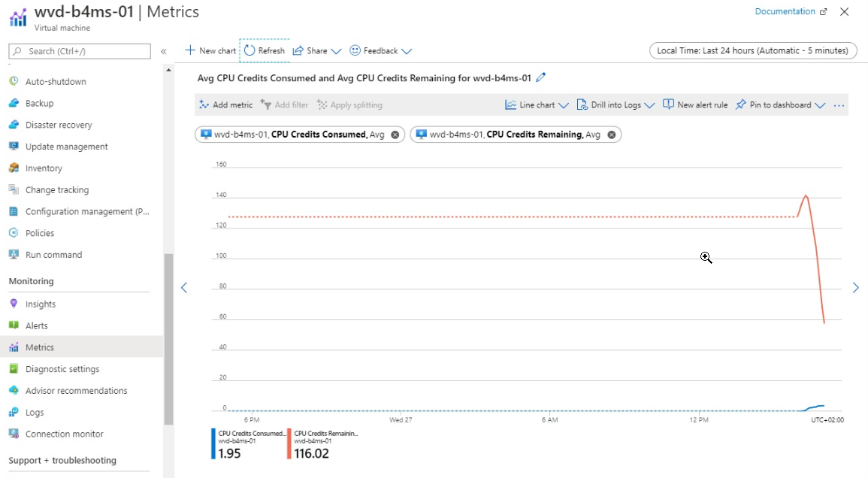Remove CPU Credits Remaining metric

pyautogui.click(x=611, y=135)
